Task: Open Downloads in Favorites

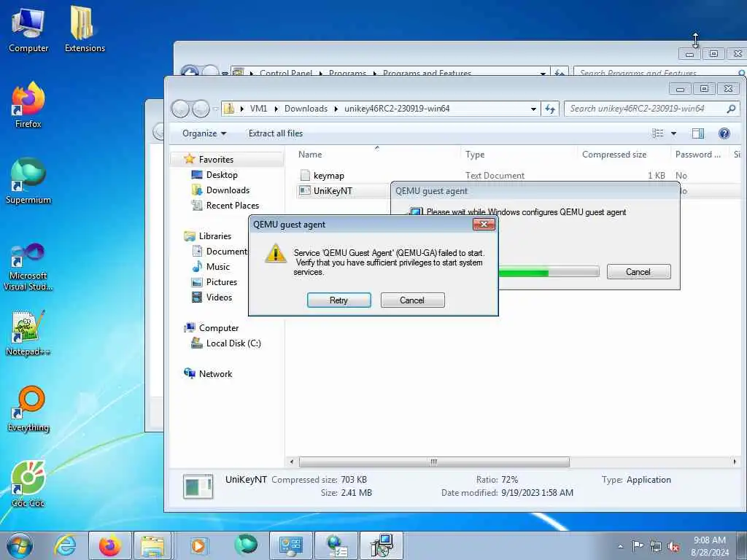Action: [x=228, y=190]
